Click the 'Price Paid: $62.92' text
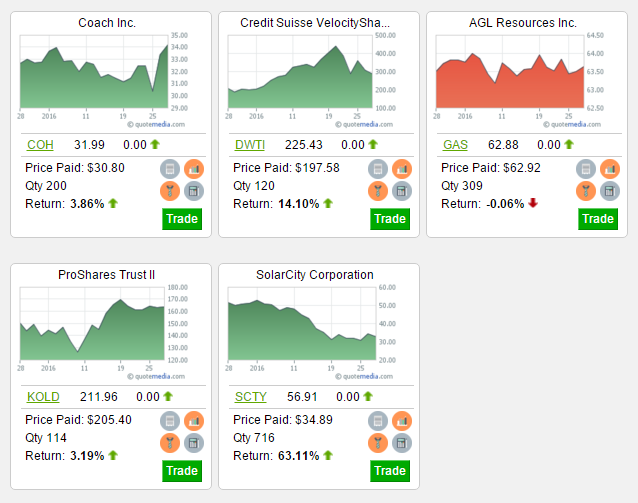 click(491, 168)
